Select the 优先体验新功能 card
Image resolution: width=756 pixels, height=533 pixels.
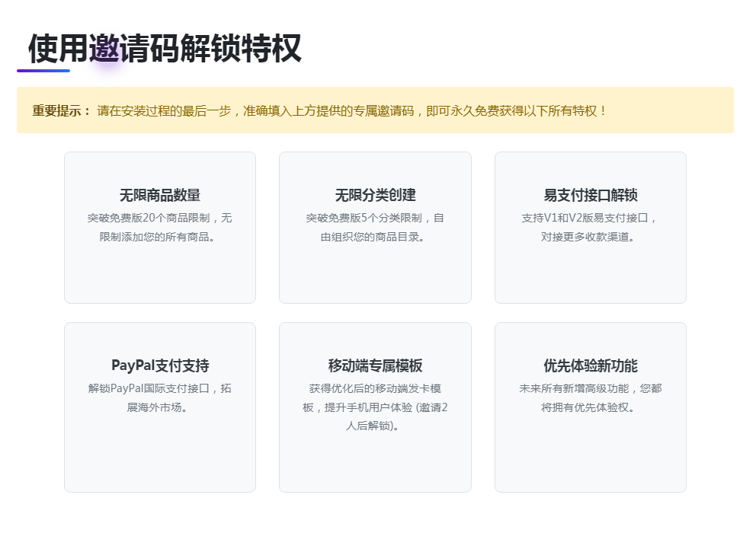tap(590, 406)
